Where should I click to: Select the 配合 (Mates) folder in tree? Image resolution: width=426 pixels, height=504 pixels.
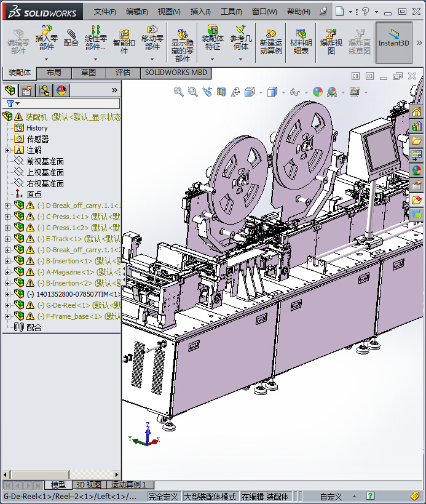34,327
